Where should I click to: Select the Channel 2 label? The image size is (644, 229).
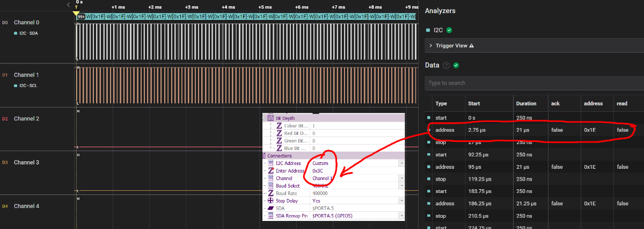26,119
